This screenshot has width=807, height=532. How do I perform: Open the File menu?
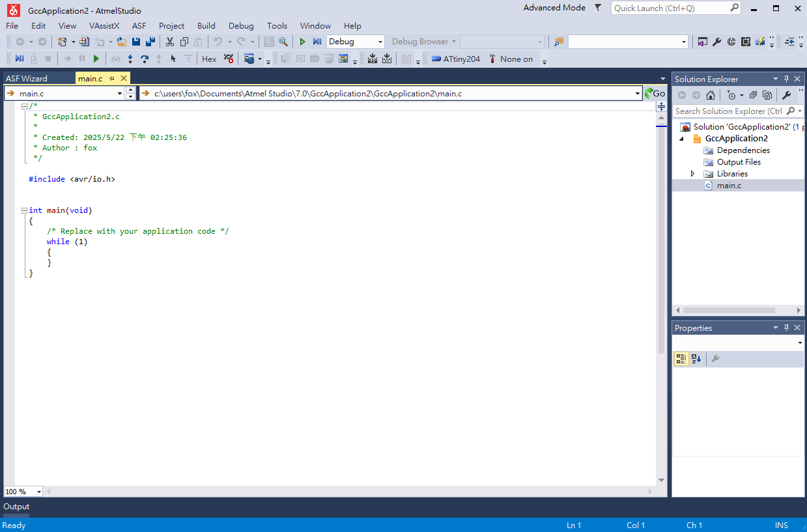pyautogui.click(x=12, y=26)
